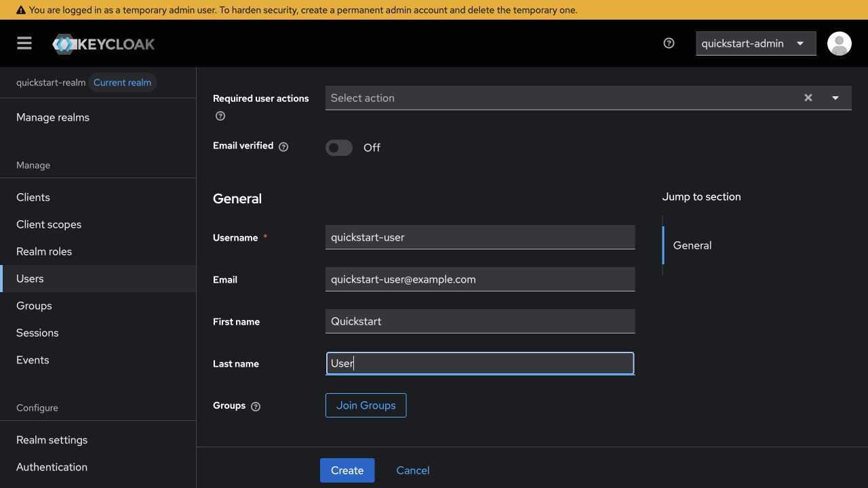868x488 pixels.
Task: Show help tooltip for Groups
Action: 256,406
